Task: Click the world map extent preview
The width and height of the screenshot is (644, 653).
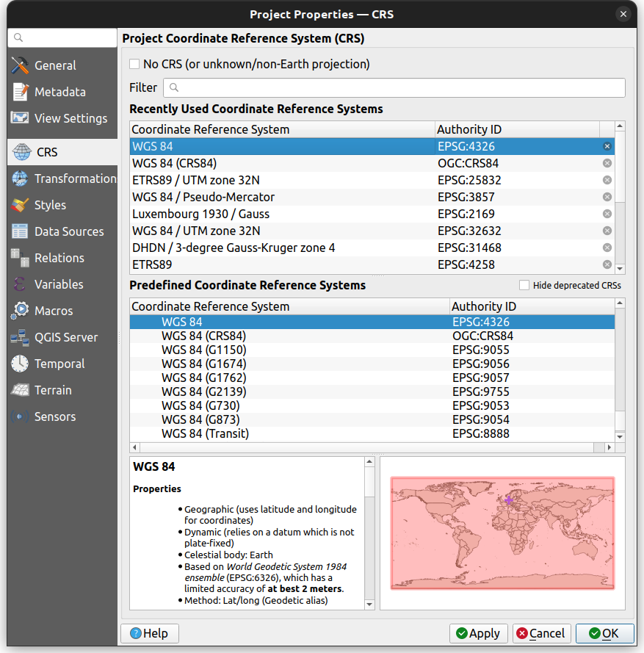Action: [x=502, y=533]
